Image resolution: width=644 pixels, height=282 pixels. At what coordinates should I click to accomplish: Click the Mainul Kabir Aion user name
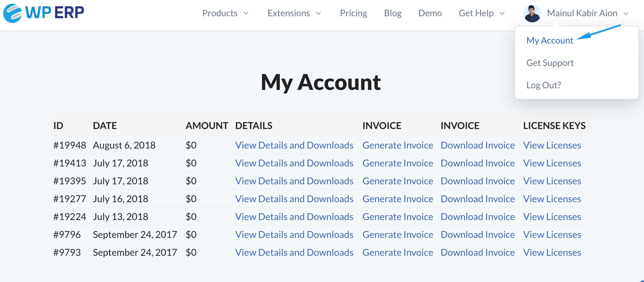point(582,13)
